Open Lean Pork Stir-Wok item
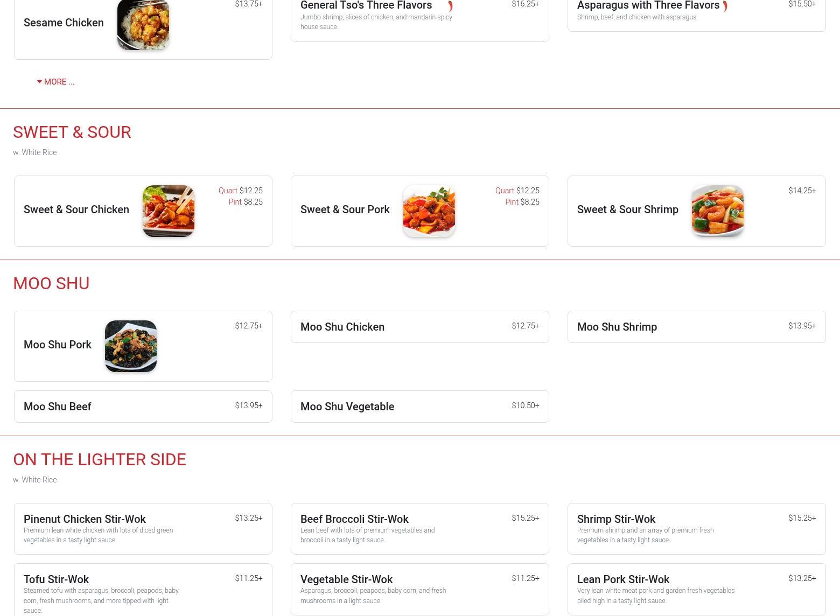Screen dimensions: 840x616 click(x=697, y=589)
